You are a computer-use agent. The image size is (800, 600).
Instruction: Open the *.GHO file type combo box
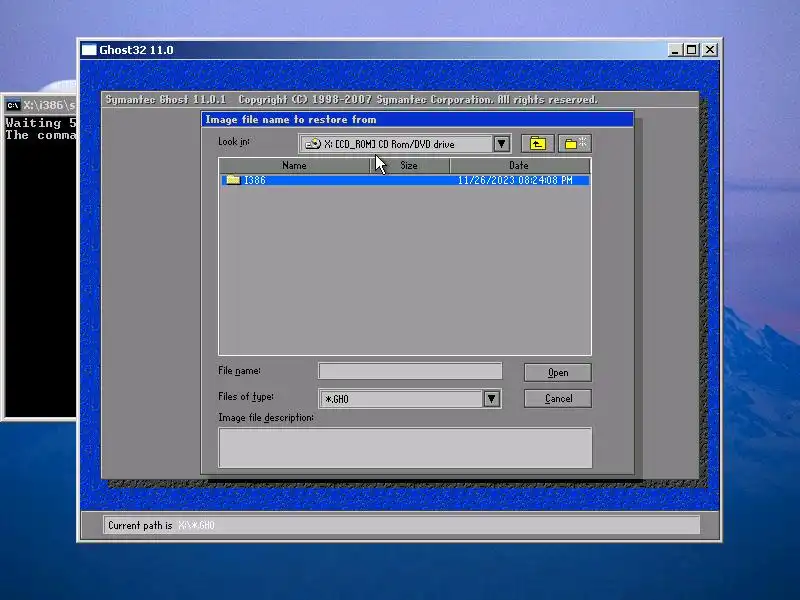[410, 398]
